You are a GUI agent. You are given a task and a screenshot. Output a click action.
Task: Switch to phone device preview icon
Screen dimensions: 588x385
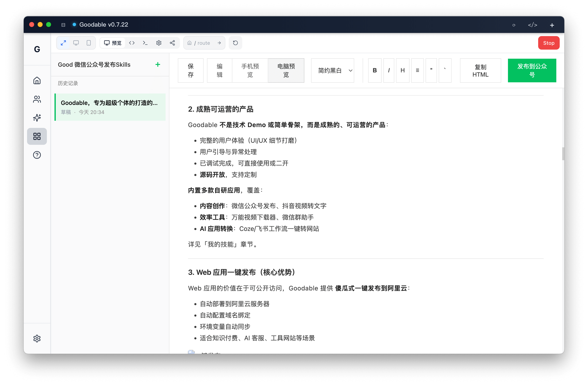pyautogui.click(x=88, y=43)
